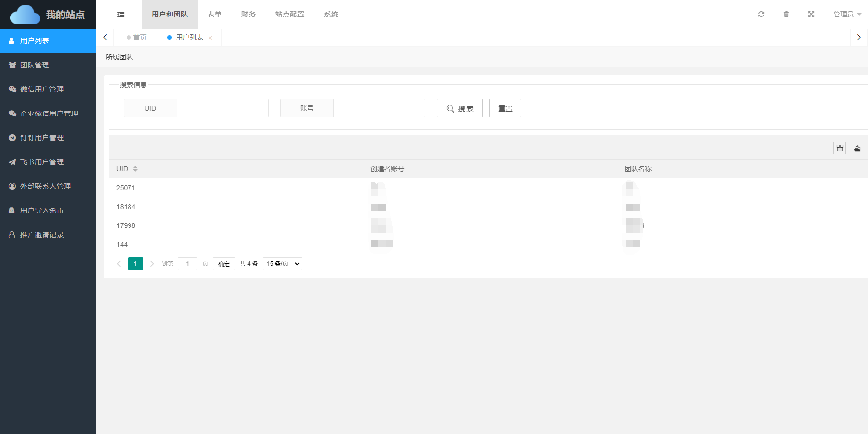Open 团队管理 in the sidebar
The height and width of the screenshot is (434, 868).
click(x=34, y=65)
